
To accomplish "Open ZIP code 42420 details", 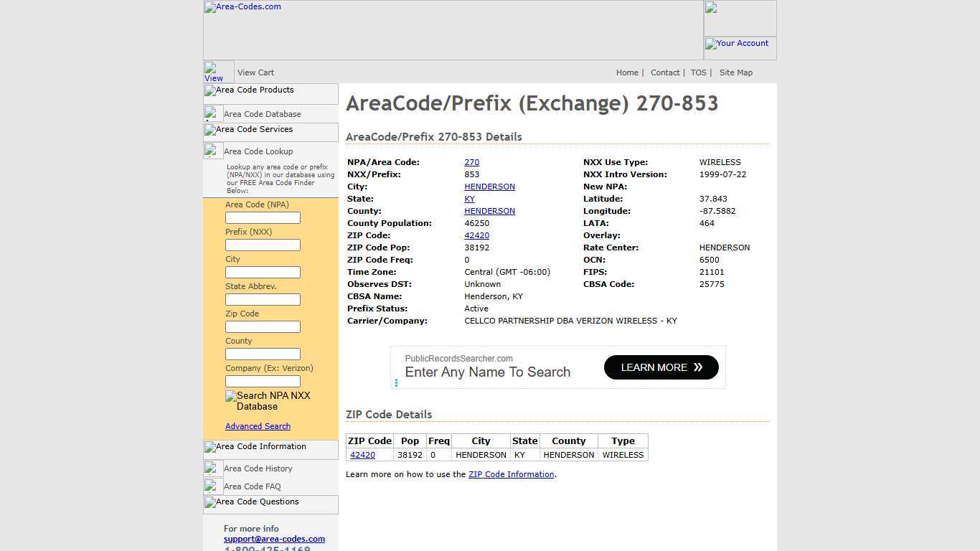I will pos(476,235).
